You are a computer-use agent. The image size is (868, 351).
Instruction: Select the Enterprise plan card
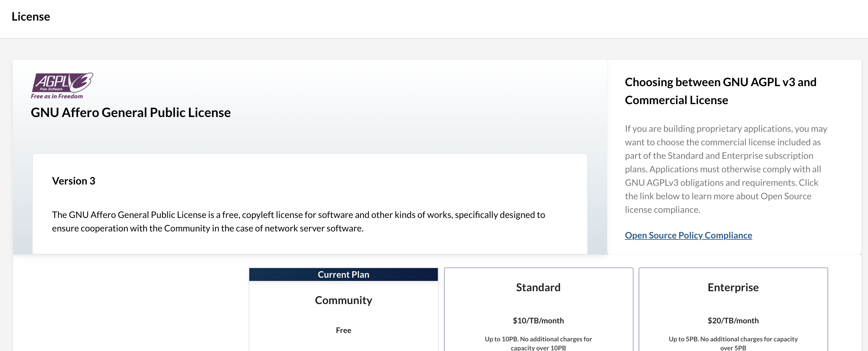(733, 303)
